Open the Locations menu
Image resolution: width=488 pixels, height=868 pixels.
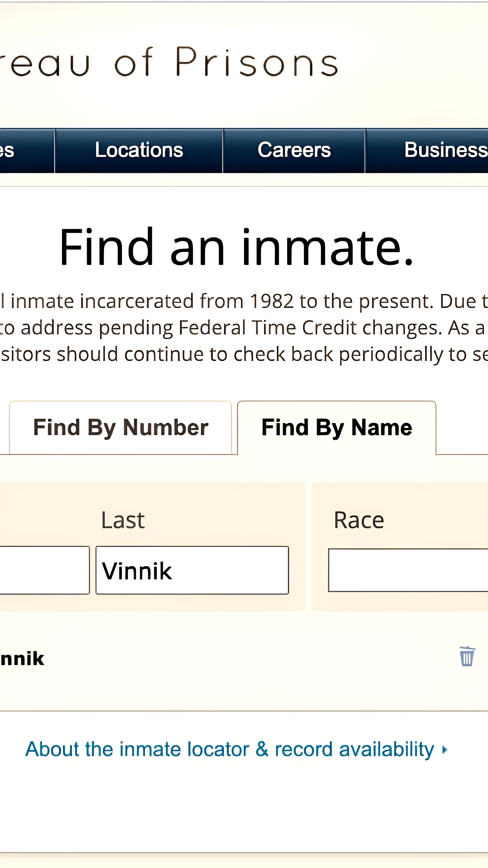139,151
